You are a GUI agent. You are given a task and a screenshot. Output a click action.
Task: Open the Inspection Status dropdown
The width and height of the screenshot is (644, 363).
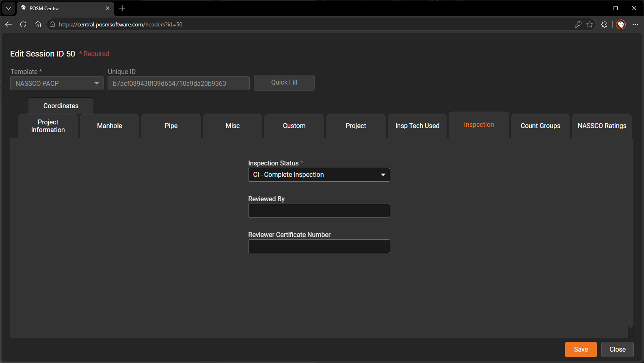(x=319, y=175)
